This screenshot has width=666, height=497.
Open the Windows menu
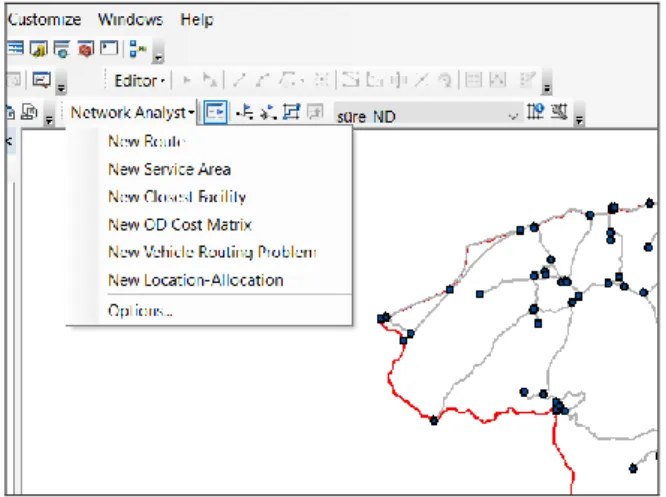point(130,20)
